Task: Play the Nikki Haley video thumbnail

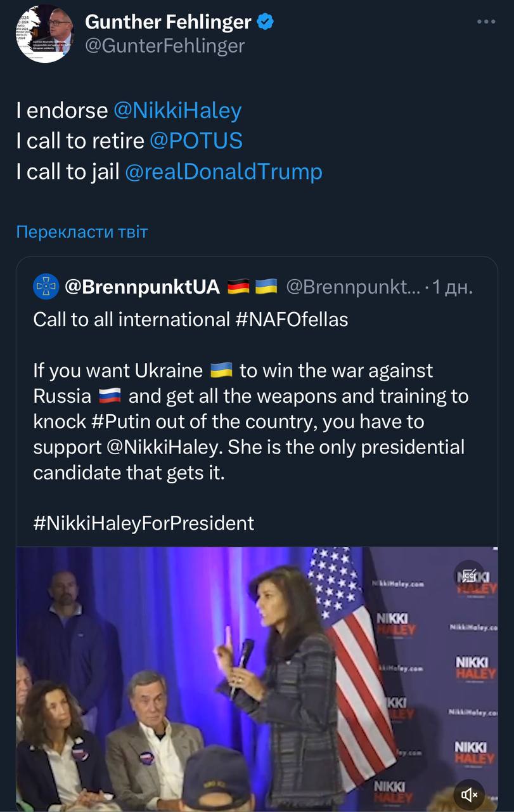Action: coord(257,679)
